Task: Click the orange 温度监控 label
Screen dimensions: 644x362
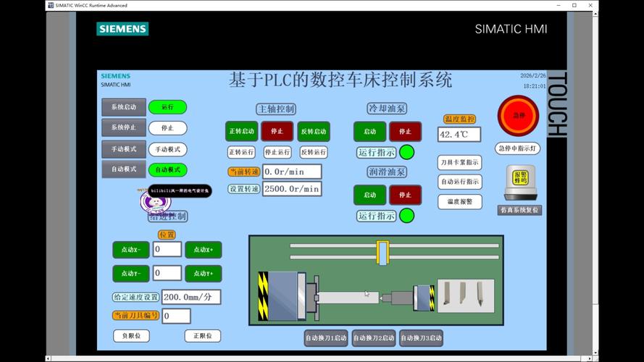Action: (459, 119)
